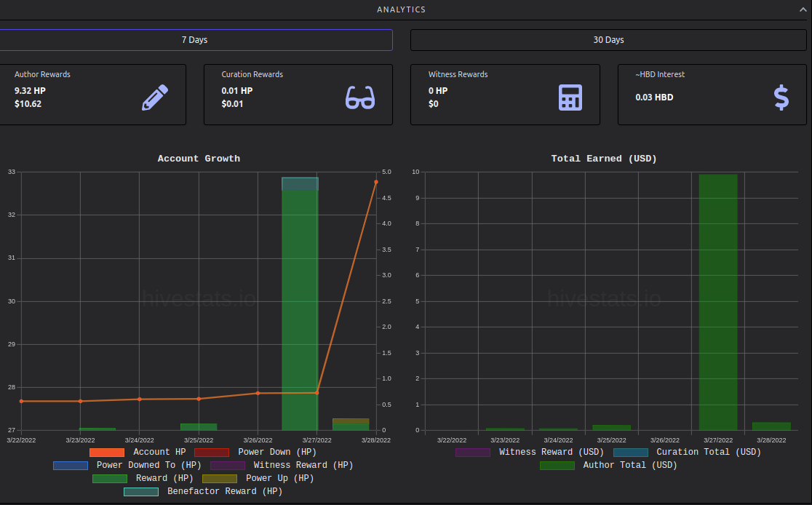Click the 3/27/2022 bar in Total Earned chart
The image size is (812, 505).
point(717,303)
